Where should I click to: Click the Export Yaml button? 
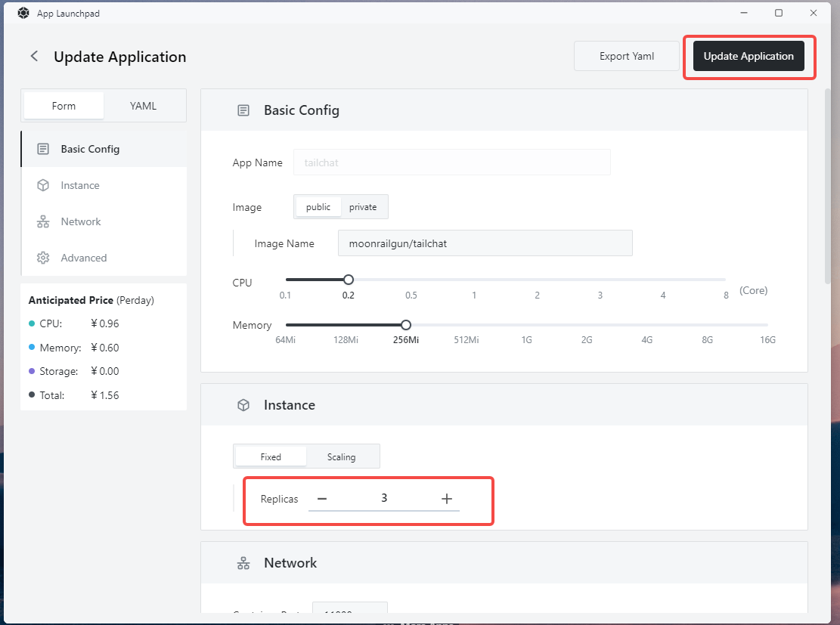coord(627,56)
